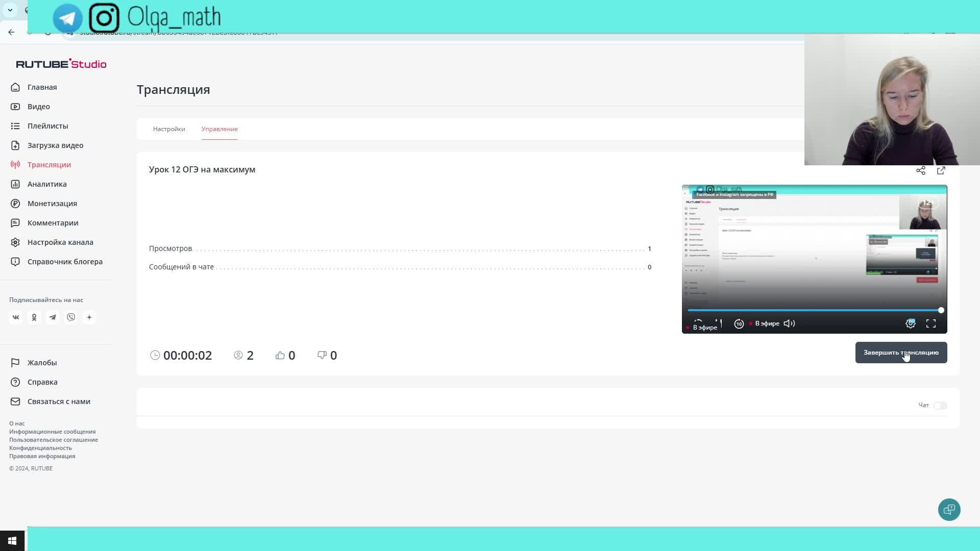Viewport: 980px width, 551px height.
Task: Select Трансляции in the sidebar
Action: [x=50, y=165]
